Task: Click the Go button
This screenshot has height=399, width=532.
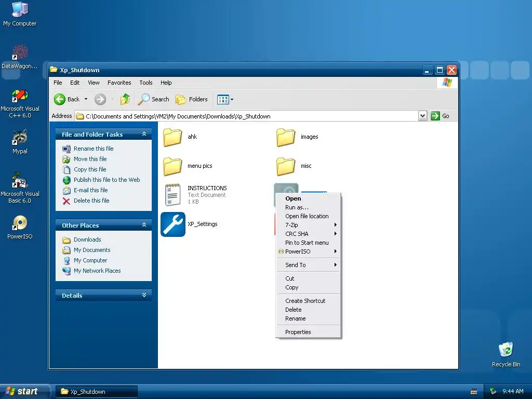Action: 441,116
